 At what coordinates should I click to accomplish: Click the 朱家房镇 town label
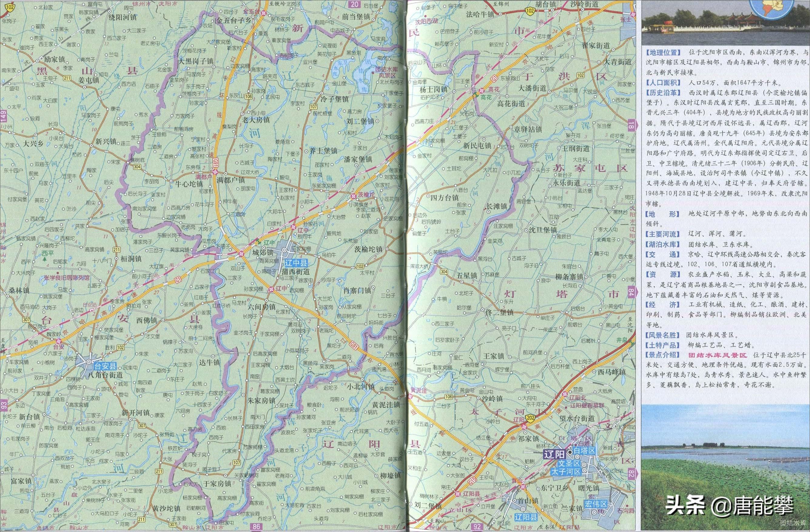261,401
